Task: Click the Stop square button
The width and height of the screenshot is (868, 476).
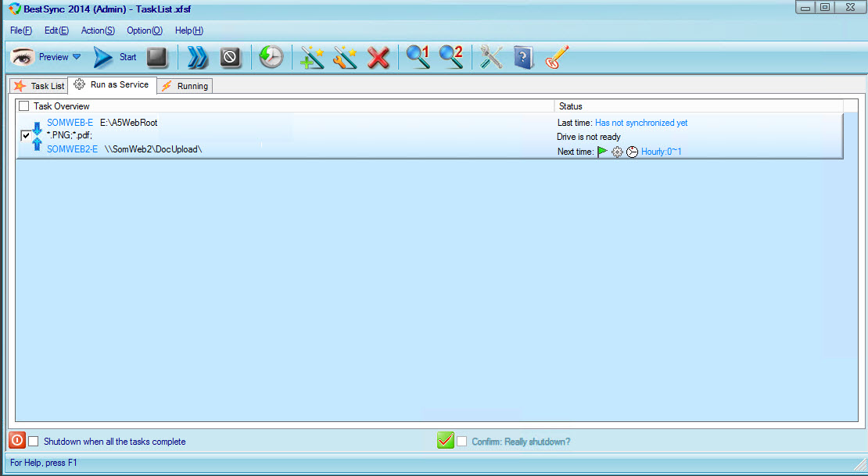Action: point(156,57)
